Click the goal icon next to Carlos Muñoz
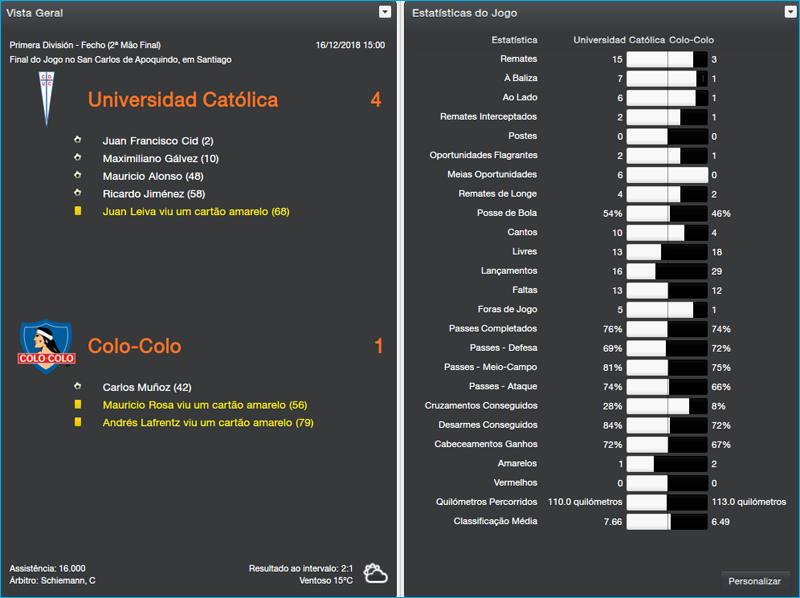This screenshot has height=598, width=800. [78, 387]
